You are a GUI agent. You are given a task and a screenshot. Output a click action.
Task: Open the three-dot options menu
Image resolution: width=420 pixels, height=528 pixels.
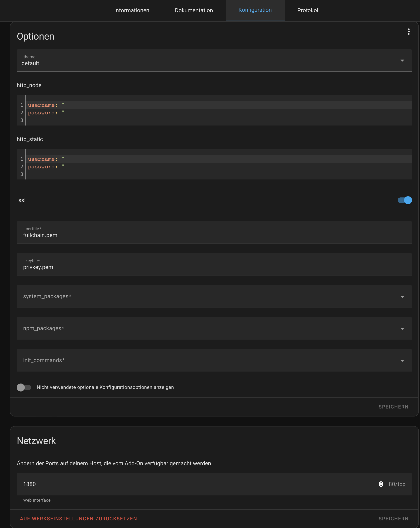(408, 32)
